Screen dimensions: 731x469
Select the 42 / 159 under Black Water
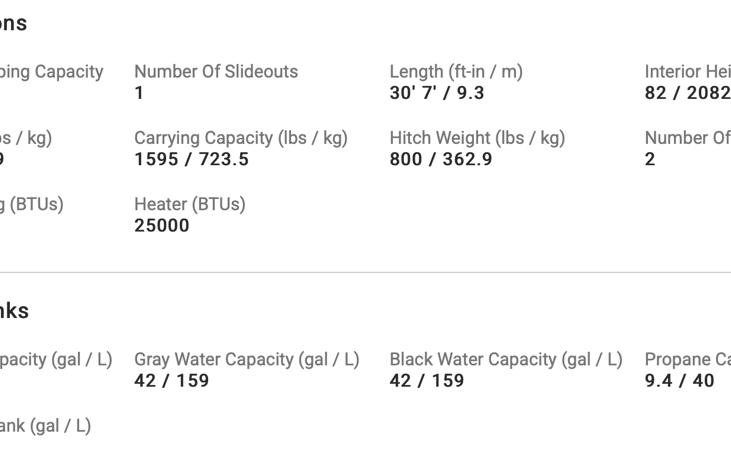coord(427,381)
